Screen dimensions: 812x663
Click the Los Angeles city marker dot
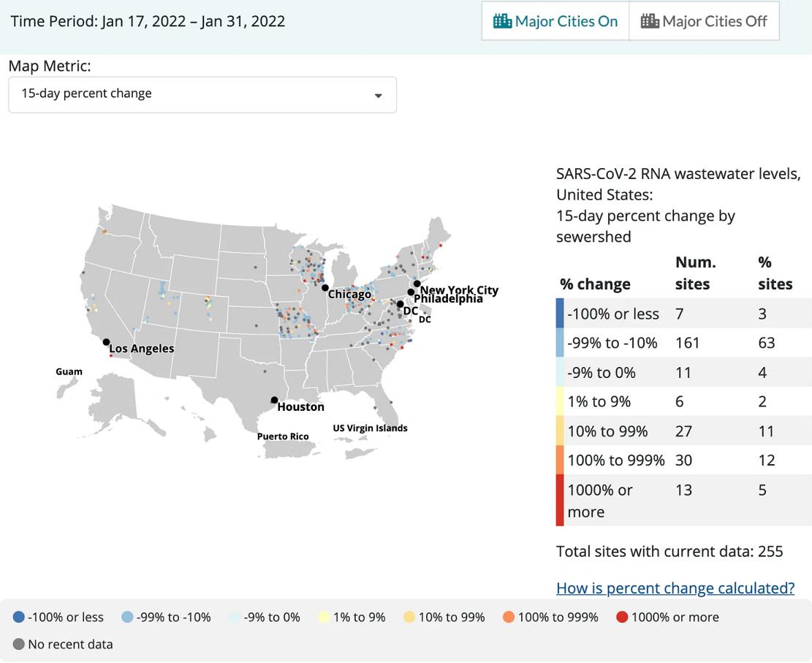point(106,342)
